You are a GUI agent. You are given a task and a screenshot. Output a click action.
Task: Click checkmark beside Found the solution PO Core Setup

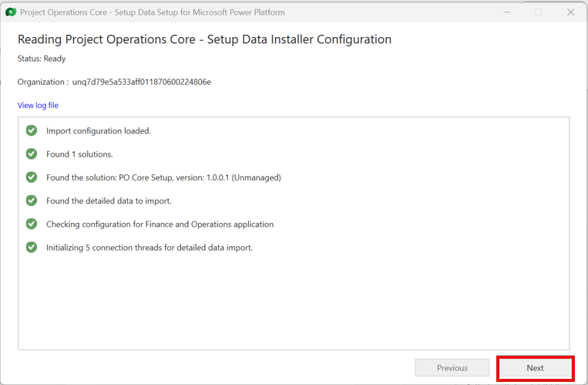point(32,177)
